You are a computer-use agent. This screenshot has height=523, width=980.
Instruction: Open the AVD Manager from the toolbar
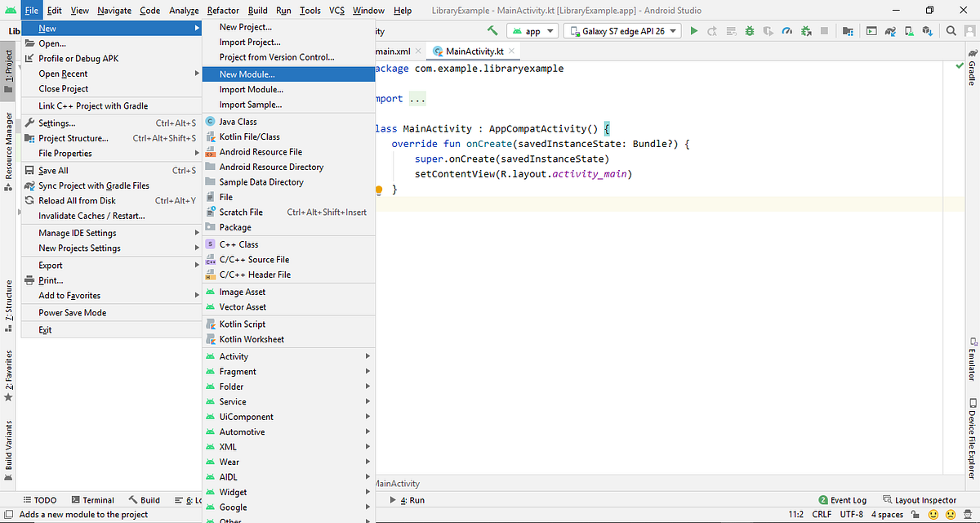907,29
